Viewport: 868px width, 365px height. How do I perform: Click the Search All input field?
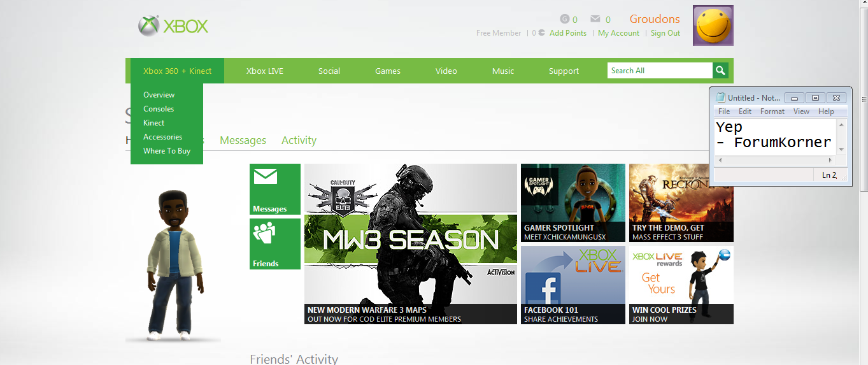pos(660,71)
